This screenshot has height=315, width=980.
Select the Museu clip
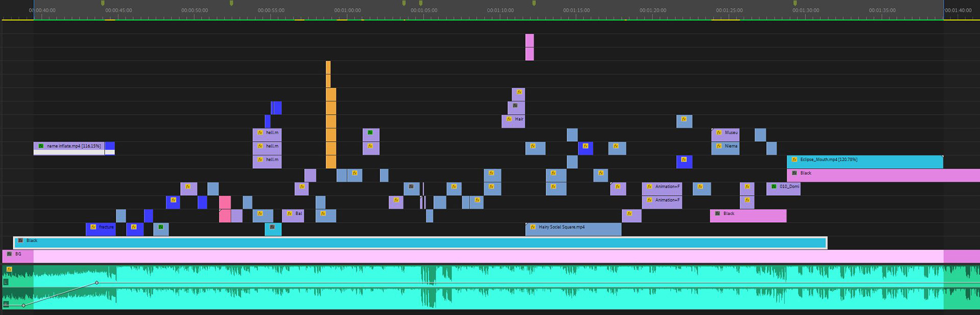725,135
